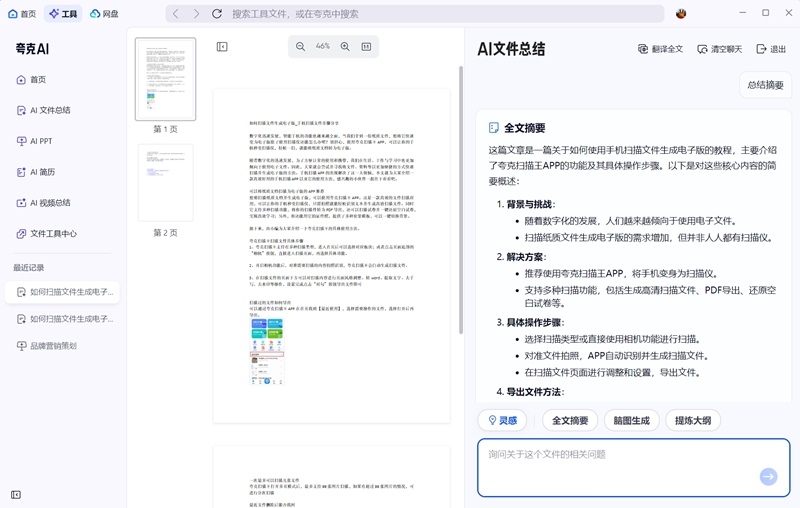The width and height of the screenshot is (800, 508).
Task: Open AI 文件总结 in sidebar
Action: click(43, 110)
